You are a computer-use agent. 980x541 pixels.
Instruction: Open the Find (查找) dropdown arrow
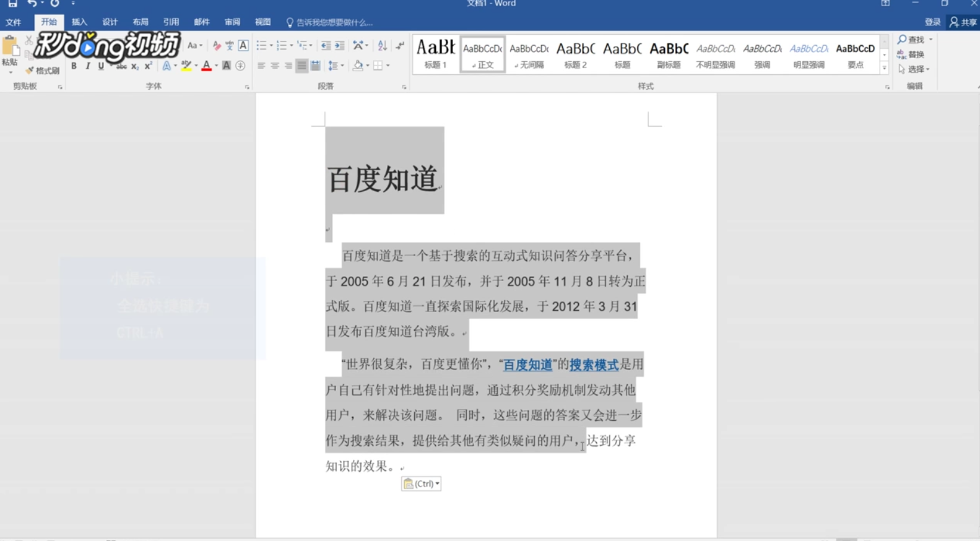tap(930, 40)
